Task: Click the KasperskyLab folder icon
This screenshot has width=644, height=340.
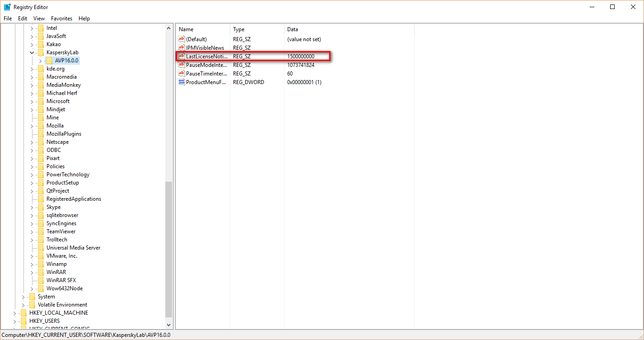Action: [41, 52]
